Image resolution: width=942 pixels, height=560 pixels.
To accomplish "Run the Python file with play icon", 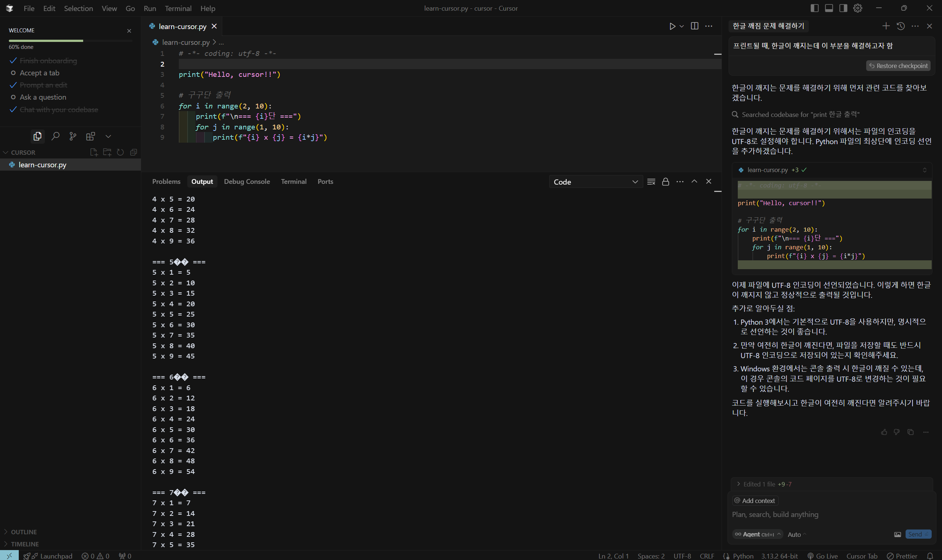I will tap(672, 26).
